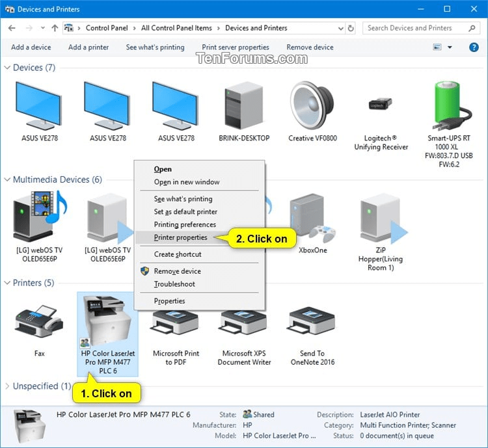The width and height of the screenshot is (488, 448).
Task: Expand the Unspecified (1) group
Action: [x=8, y=386]
